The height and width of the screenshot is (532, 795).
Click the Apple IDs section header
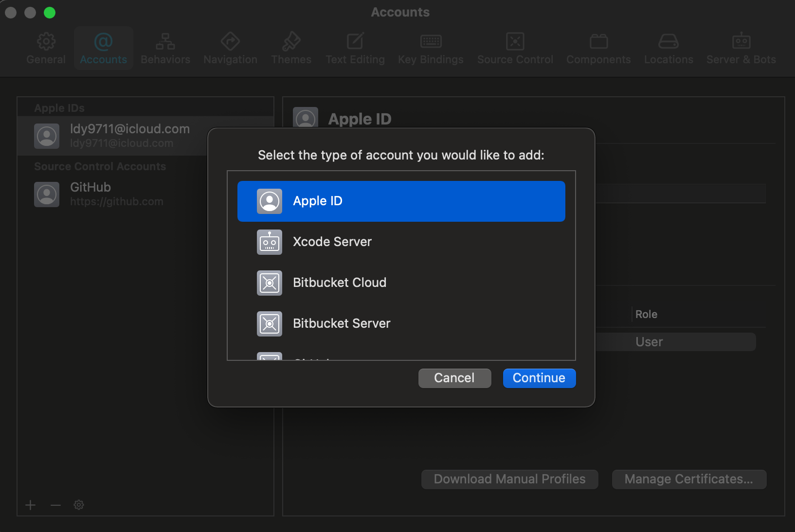tap(59, 108)
